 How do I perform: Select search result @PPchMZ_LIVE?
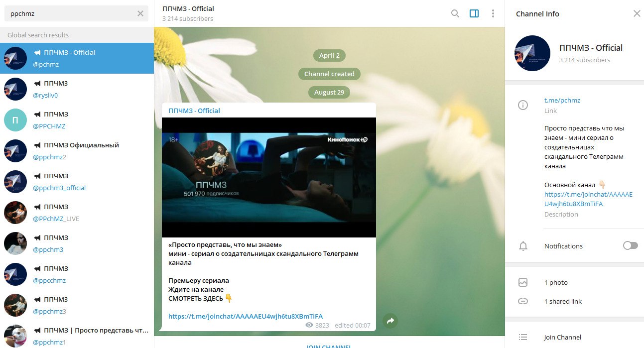[x=77, y=213]
